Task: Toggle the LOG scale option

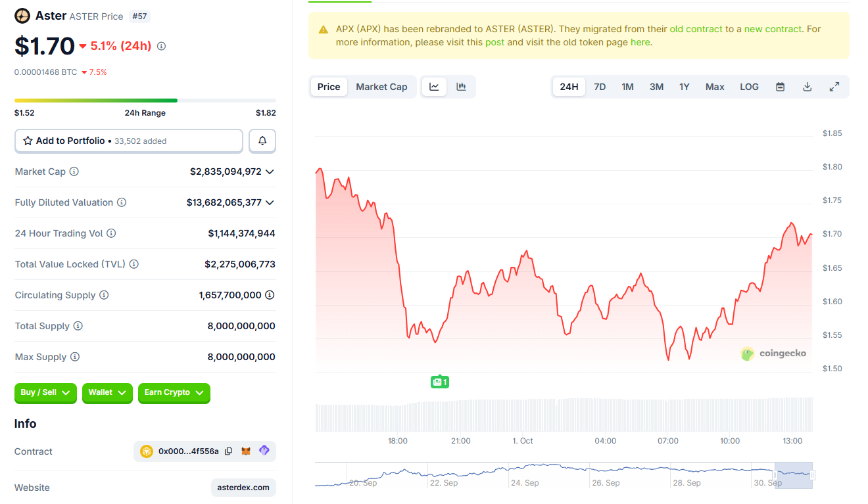Action: click(x=749, y=87)
